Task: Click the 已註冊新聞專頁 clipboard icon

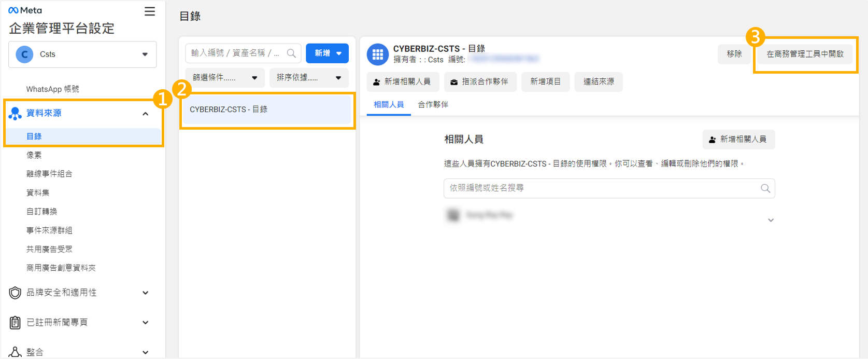Action: 15,323
